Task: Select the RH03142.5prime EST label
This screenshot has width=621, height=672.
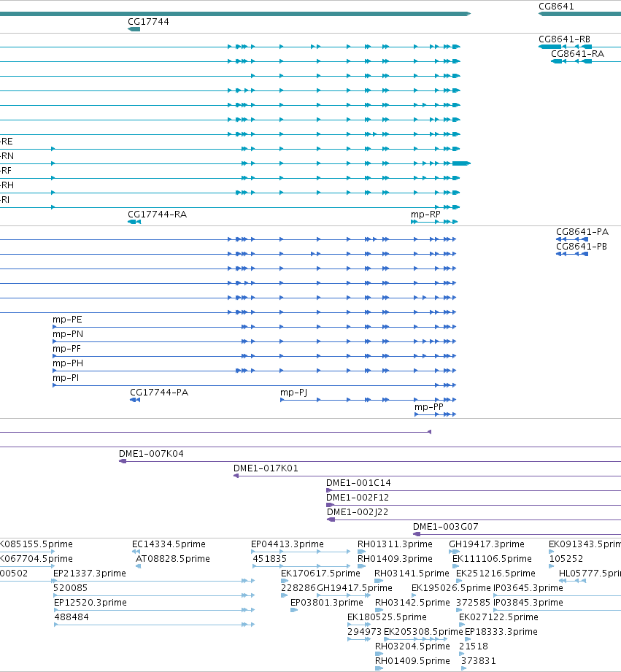Action: (412, 602)
